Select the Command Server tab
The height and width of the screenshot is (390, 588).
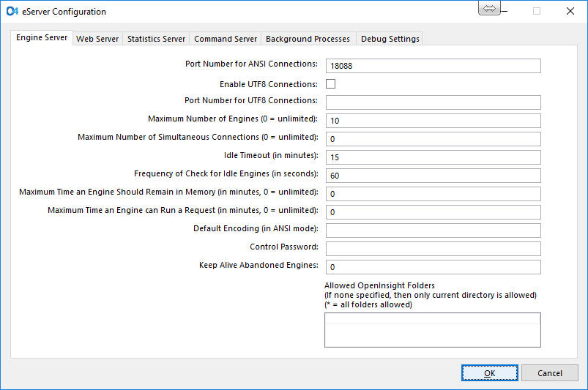point(226,39)
